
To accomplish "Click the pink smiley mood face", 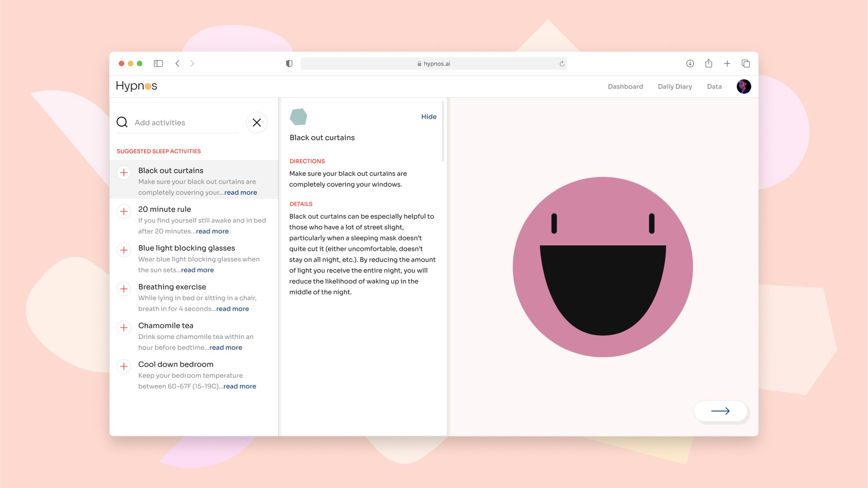I will click(x=602, y=267).
